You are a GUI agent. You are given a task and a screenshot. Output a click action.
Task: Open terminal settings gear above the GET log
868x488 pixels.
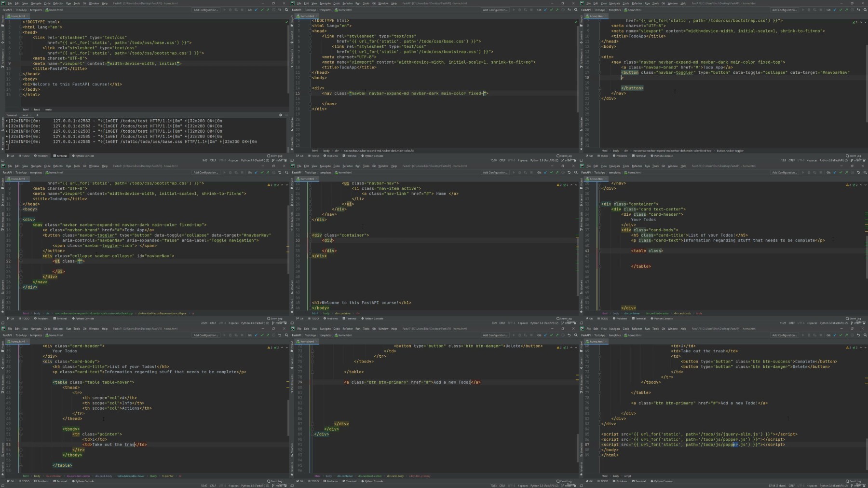point(281,115)
